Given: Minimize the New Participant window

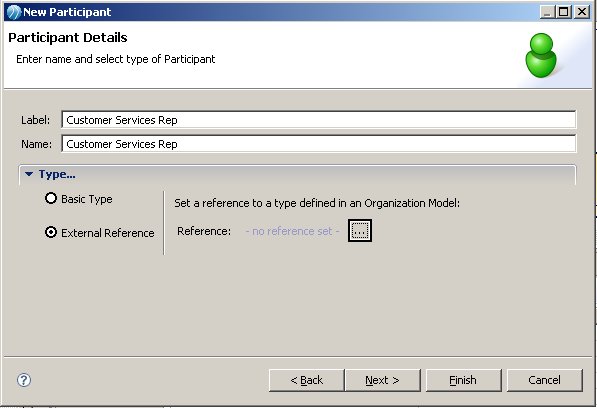Looking at the screenshot, I should [547, 12].
